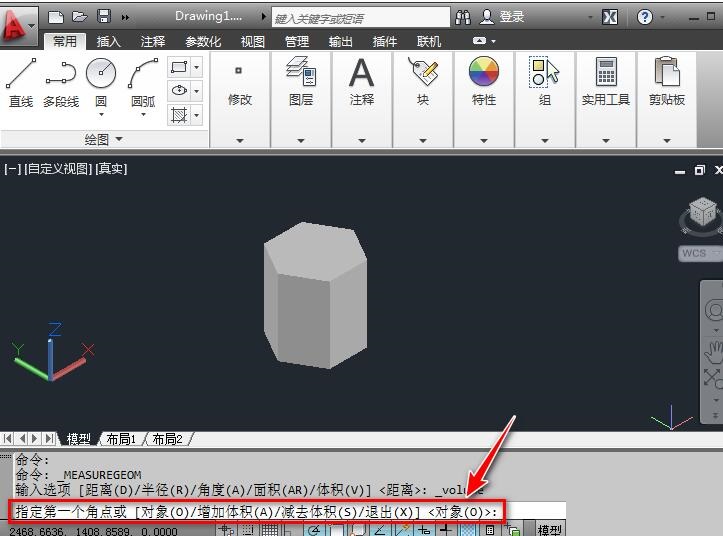Screen dimensions: 723x536
Task: Click inside the keyword search field
Action: (x=361, y=18)
